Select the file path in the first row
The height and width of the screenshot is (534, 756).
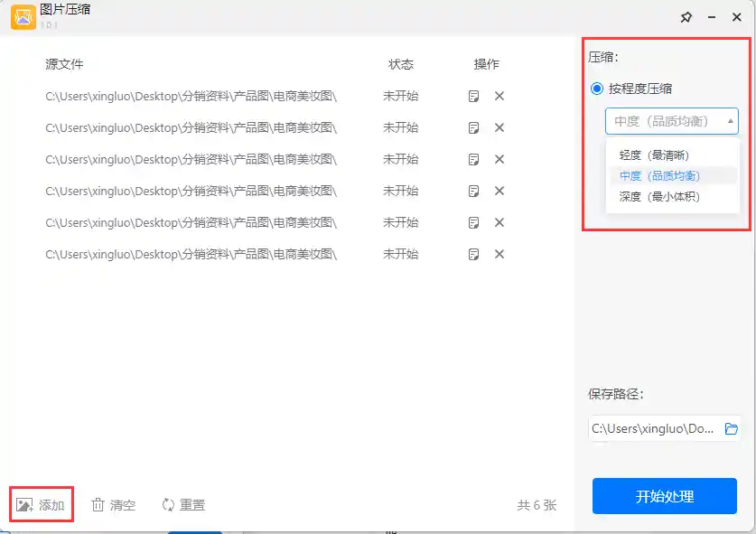click(x=191, y=96)
